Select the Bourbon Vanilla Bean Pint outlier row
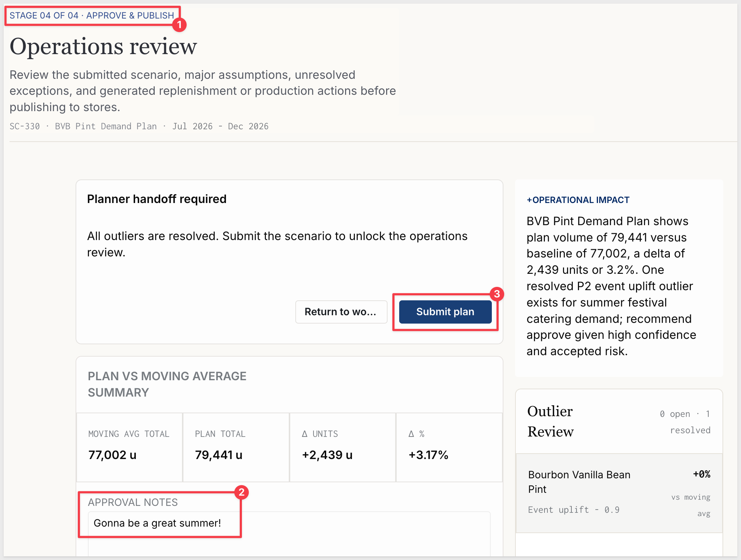The width and height of the screenshot is (741, 560). click(619, 493)
